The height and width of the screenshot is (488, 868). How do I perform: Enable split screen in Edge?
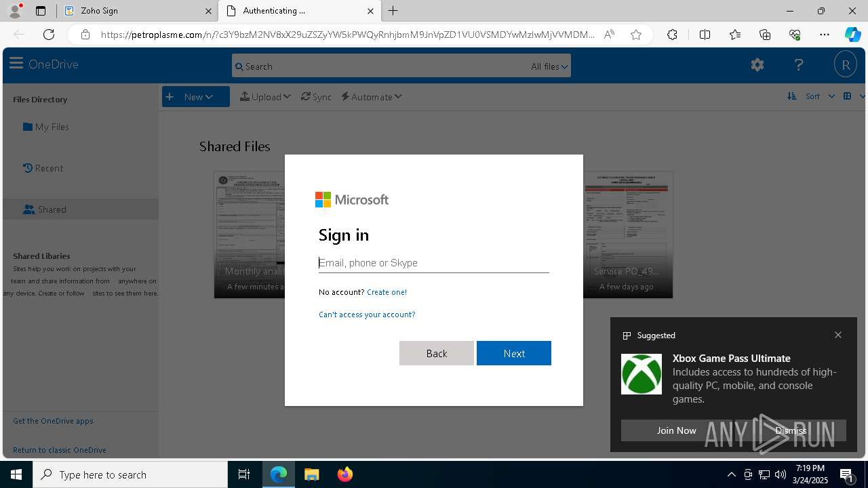click(x=705, y=35)
